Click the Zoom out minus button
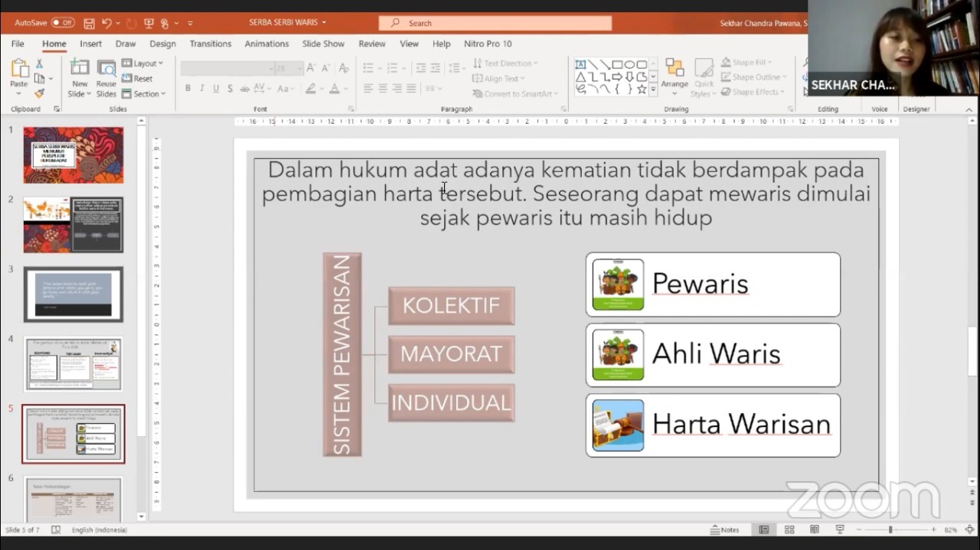The width and height of the screenshot is (980, 550). point(857,529)
